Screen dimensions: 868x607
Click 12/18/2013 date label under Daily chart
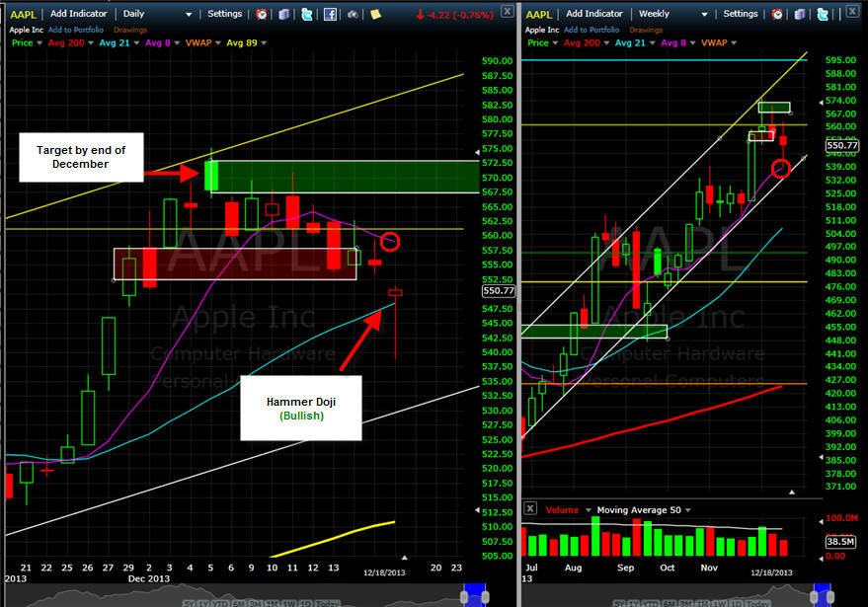tap(384, 572)
